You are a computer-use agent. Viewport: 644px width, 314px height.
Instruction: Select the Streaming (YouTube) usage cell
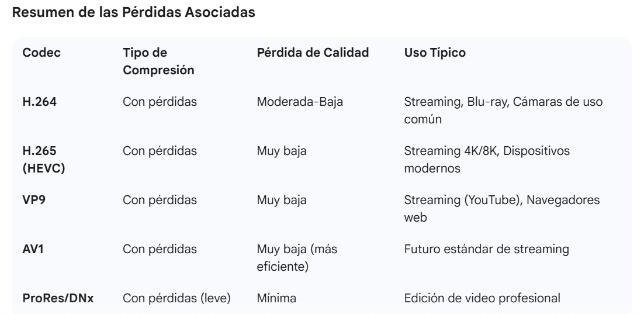pyautogui.click(x=502, y=209)
